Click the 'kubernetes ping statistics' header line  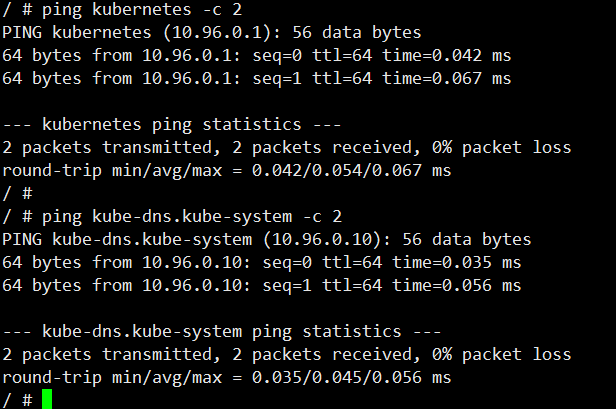coord(172,125)
